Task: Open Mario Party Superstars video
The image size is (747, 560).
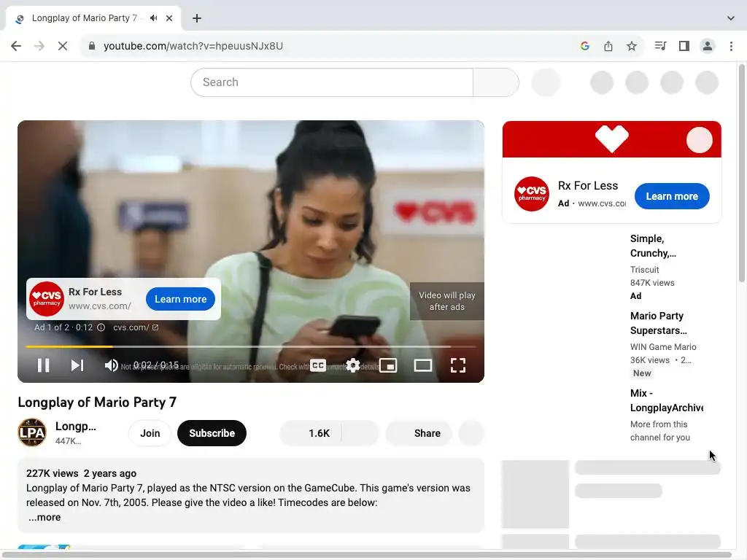Action: click(659, 323)
